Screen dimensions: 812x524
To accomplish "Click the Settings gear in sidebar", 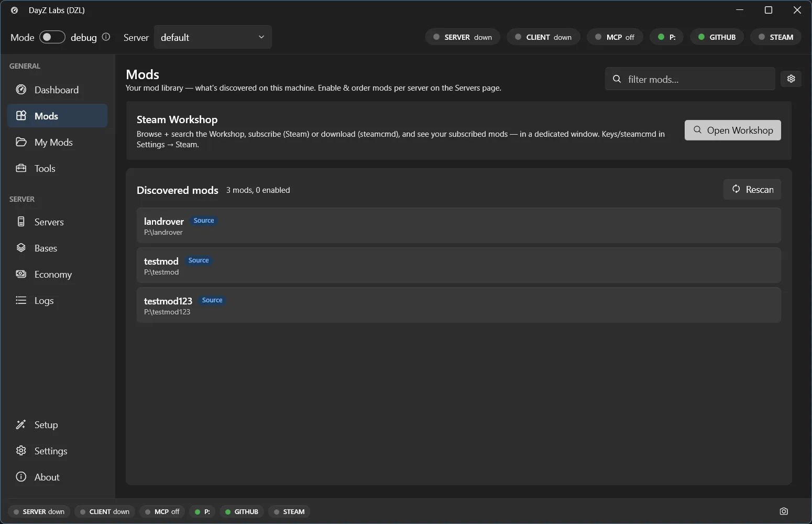I will (21, 451).
